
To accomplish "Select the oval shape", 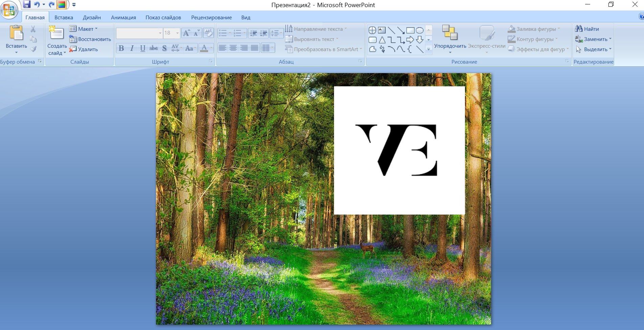I will (420, 30).
